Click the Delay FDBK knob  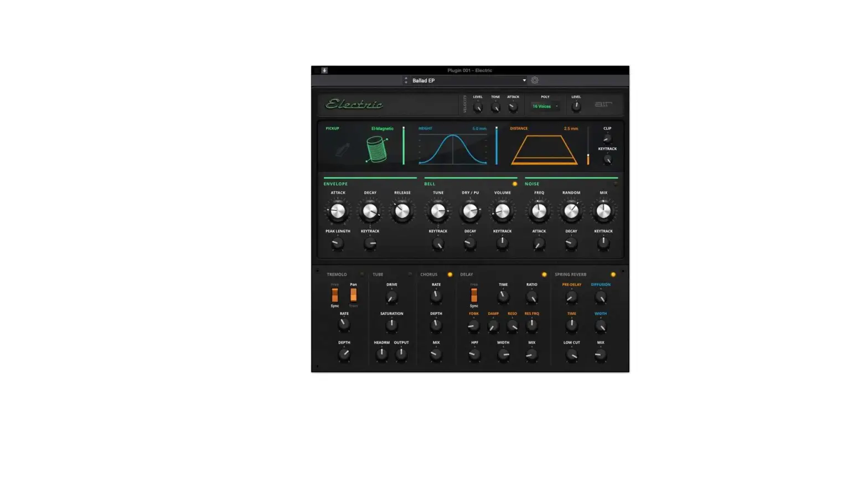tap(474, 326)
